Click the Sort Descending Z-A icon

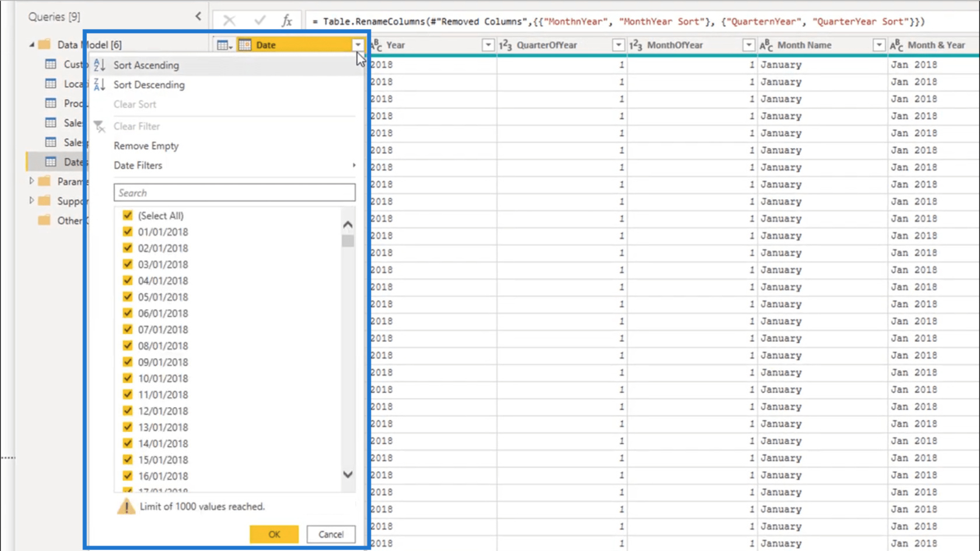[x=100, y=85]
